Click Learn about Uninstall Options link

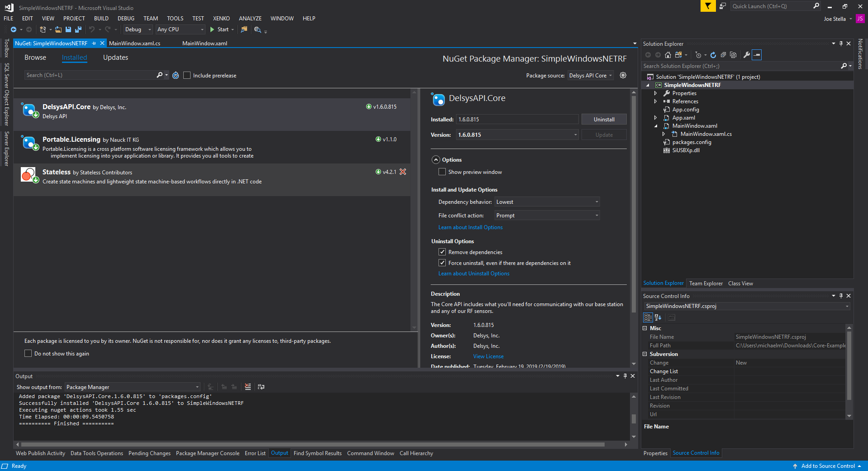474,273
